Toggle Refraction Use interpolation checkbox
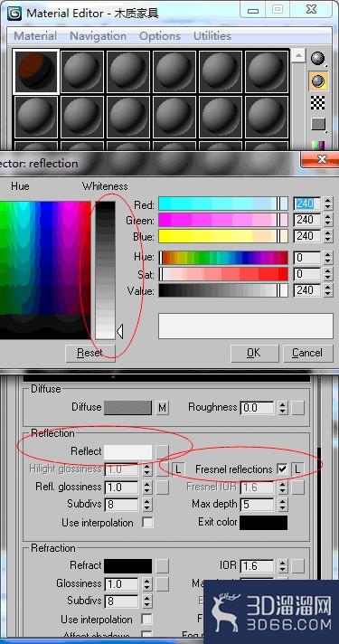 coord(147,619)
